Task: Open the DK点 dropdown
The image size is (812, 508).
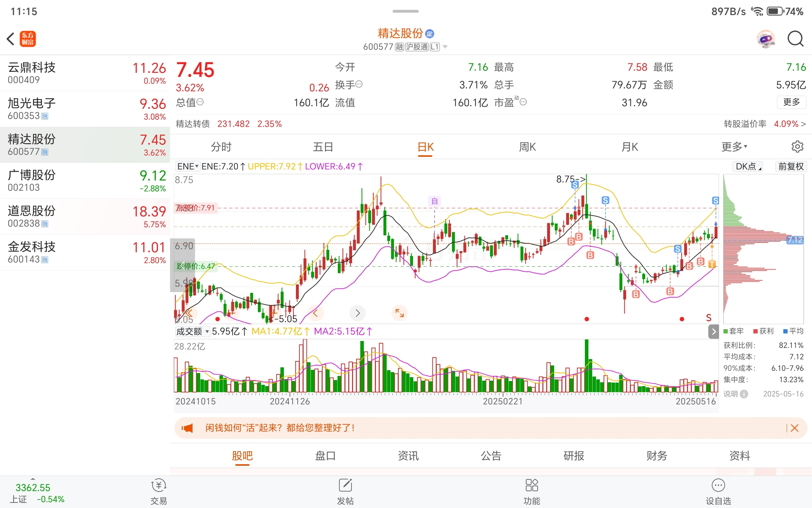Action: (748, 166)
